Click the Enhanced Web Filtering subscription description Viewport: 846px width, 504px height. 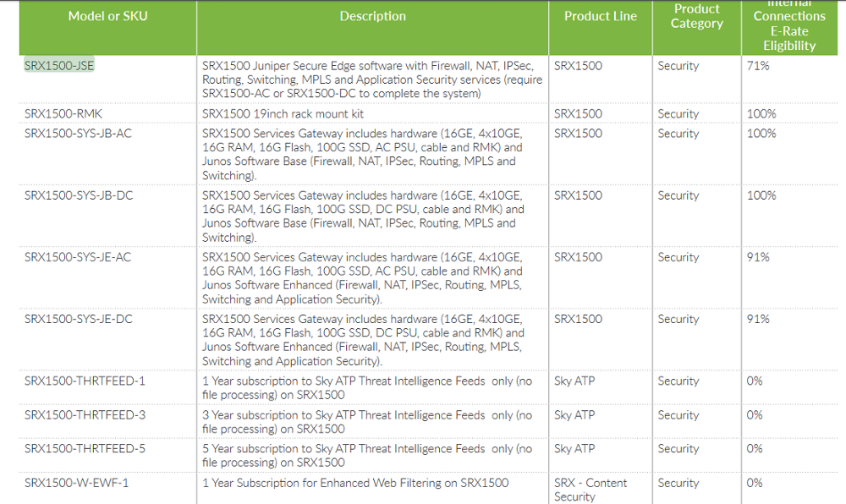(x=355, y=483)
